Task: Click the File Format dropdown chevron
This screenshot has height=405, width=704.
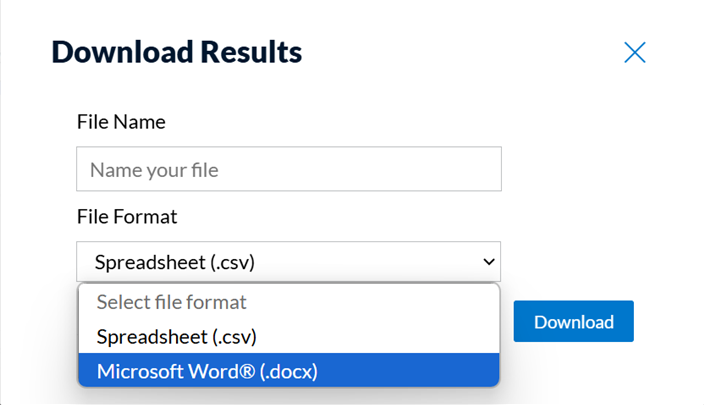Action: click(488, 262)
